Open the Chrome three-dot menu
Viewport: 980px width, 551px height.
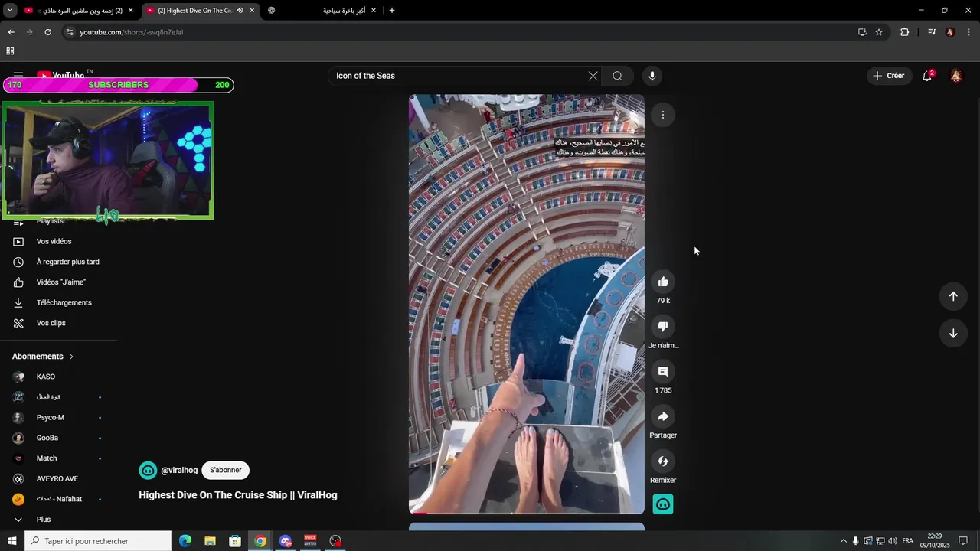[x=969, y=32]
